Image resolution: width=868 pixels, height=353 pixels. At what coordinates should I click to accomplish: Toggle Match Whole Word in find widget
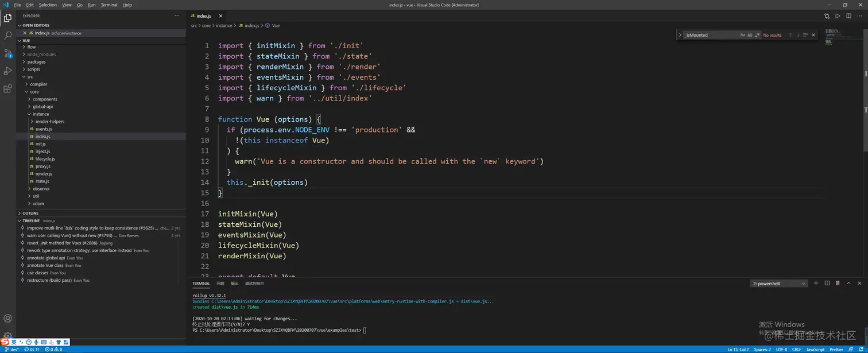750,35
